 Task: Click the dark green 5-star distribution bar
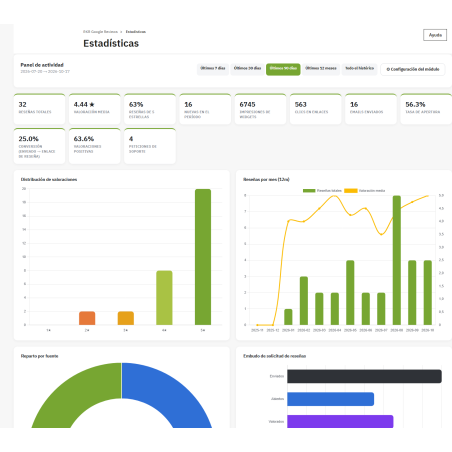tap(203, 257)
